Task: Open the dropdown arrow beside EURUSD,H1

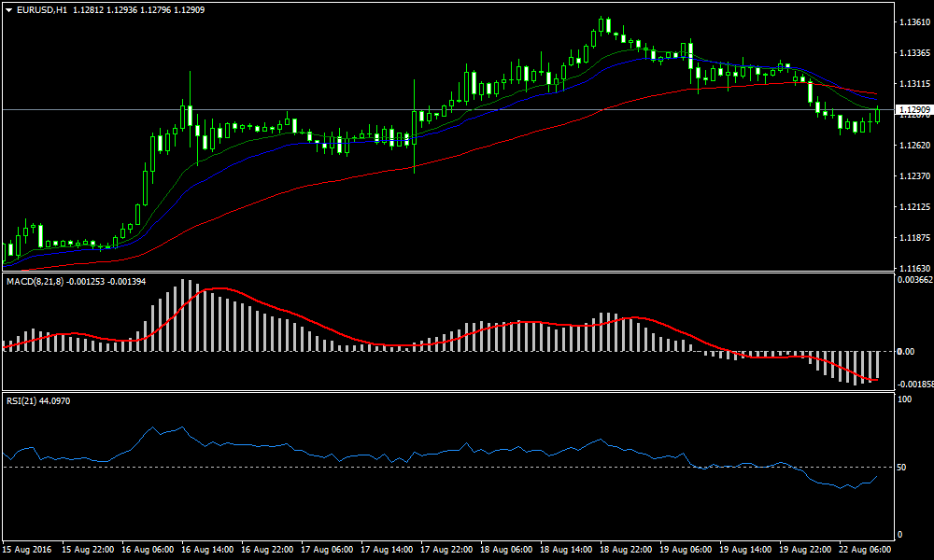Action: 8,9
